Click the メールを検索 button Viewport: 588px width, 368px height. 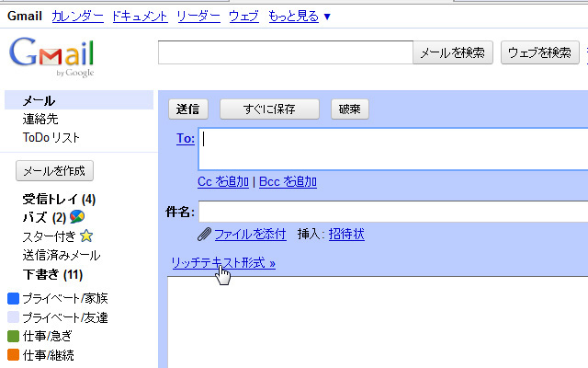(453, 52)
